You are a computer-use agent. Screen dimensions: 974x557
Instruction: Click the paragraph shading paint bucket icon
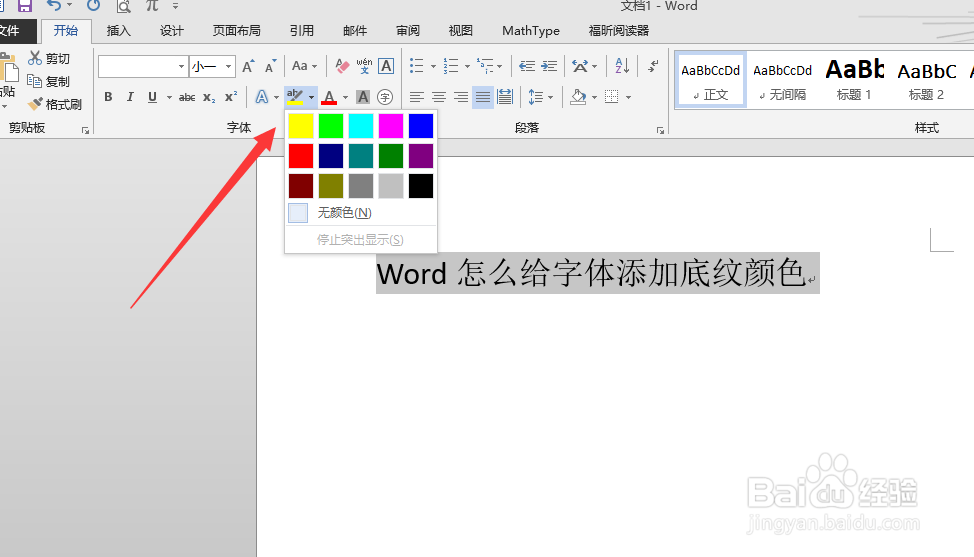coord(578,97)
